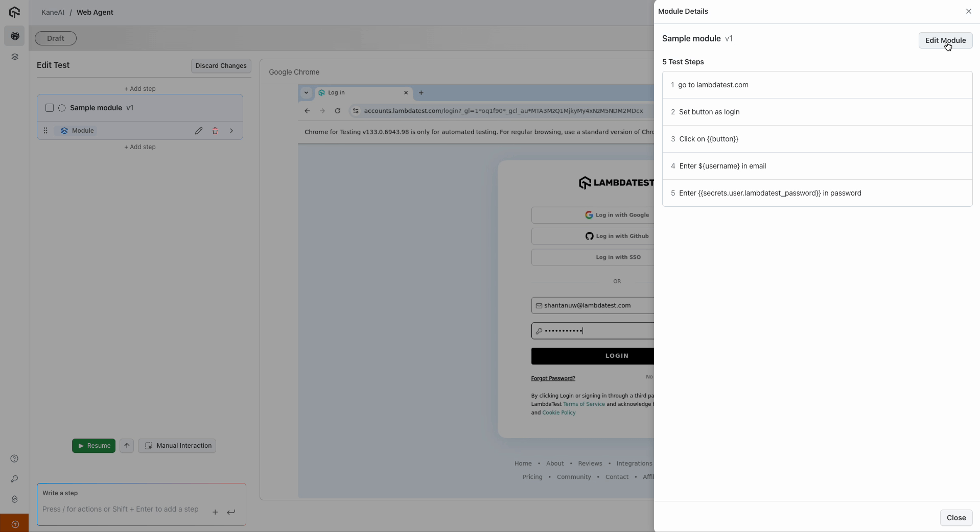This screenshot has width=980, height=532.
Task: Close the Module Details panel with X
Action: pos(968,11)
